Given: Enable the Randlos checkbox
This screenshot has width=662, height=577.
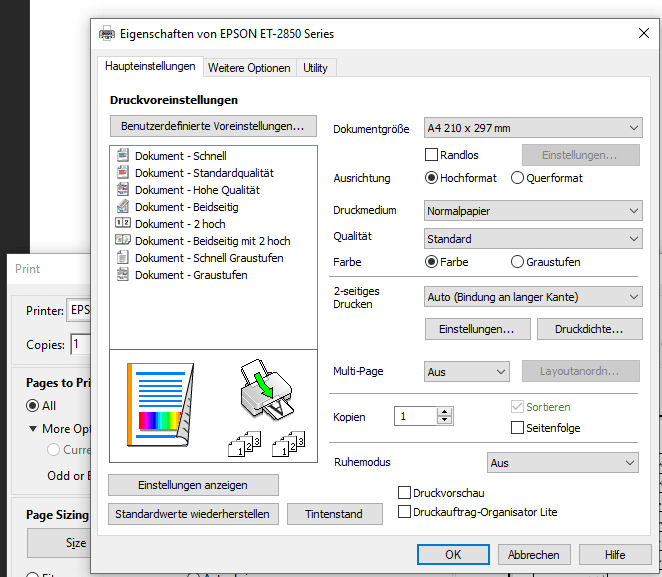Looking at the screenshot, I should [x=431, y=154].
